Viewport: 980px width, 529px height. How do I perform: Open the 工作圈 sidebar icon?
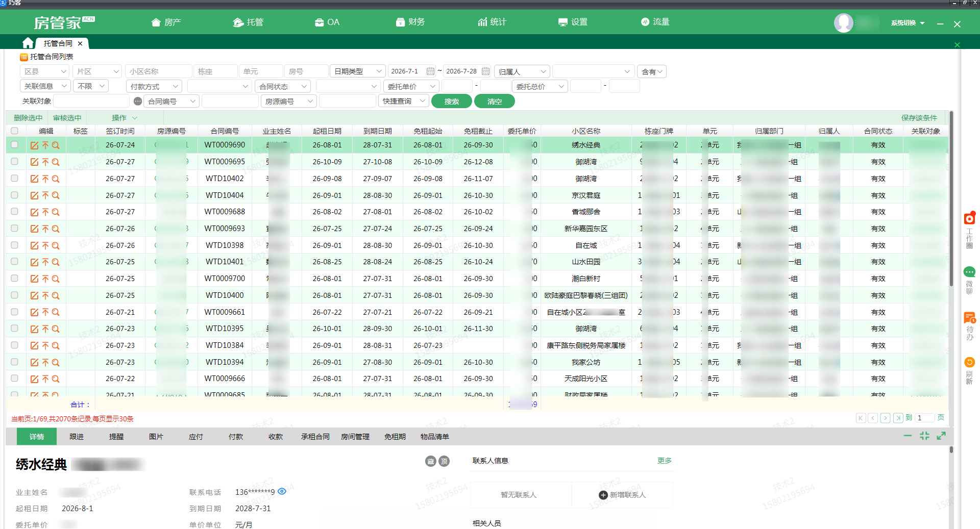click(969, 218)
